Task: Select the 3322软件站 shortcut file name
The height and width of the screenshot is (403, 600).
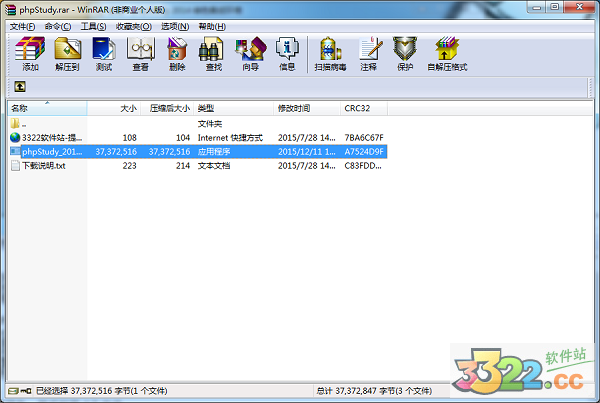Action: (52, 137)
